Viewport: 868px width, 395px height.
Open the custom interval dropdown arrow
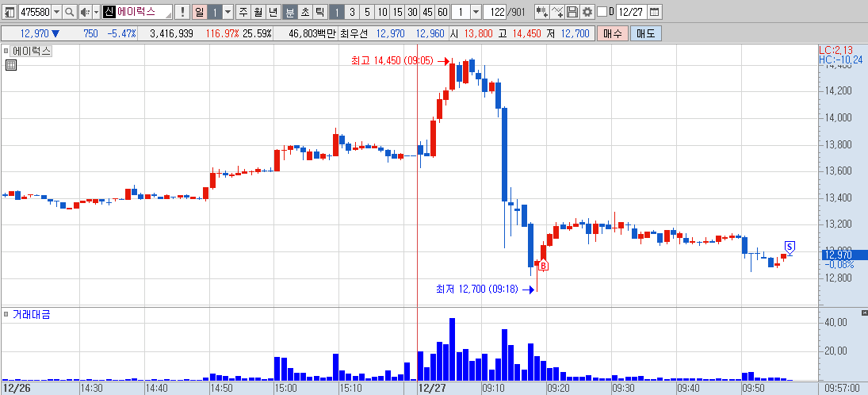(x=476, y=12)
